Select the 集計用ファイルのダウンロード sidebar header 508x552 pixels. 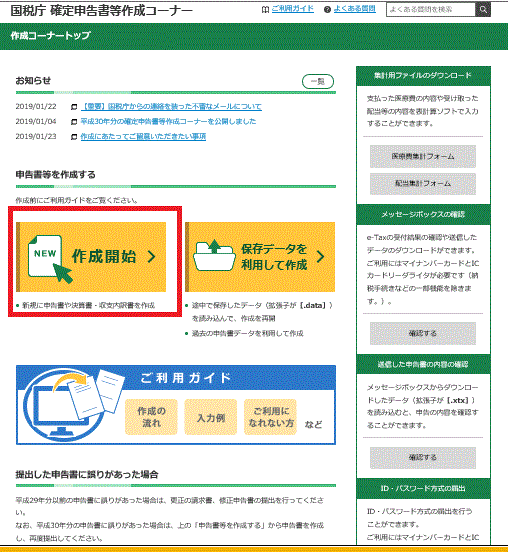coord(423,76)
